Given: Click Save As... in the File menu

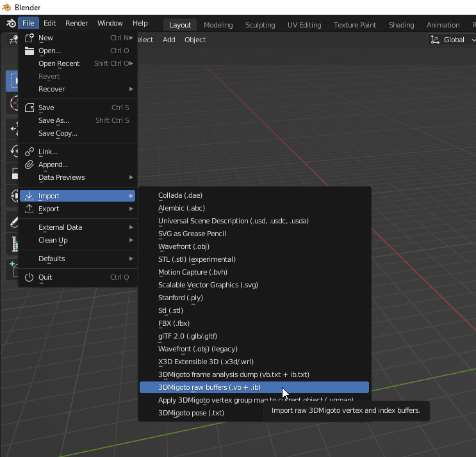Looking at the screenshot, I should 54,120.
